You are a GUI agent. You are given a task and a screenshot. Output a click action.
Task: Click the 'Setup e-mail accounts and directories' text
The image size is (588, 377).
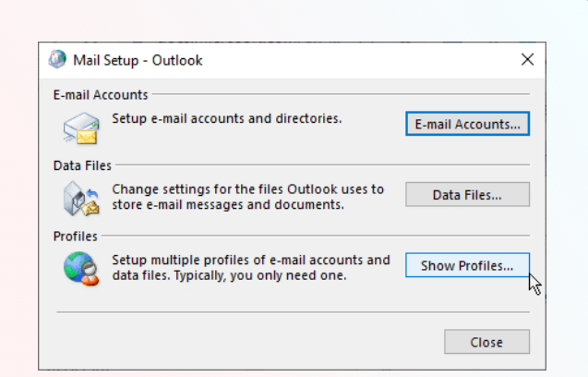pos(227,118)
